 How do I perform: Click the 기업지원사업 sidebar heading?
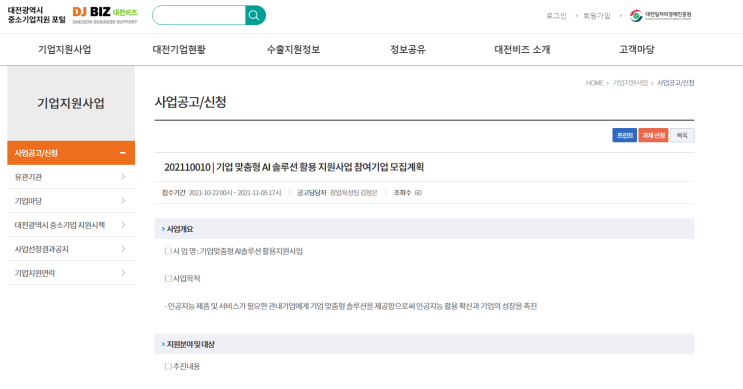click(x=71, y=103)
